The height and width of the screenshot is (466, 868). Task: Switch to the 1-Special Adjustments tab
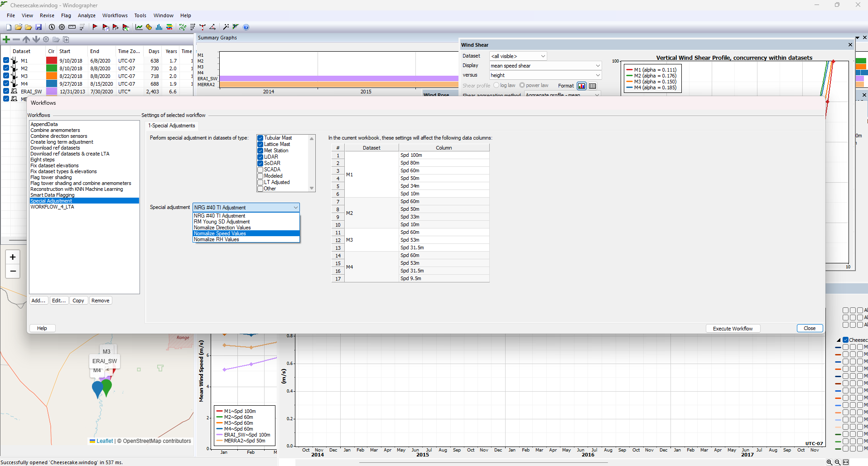coord(171,126)
